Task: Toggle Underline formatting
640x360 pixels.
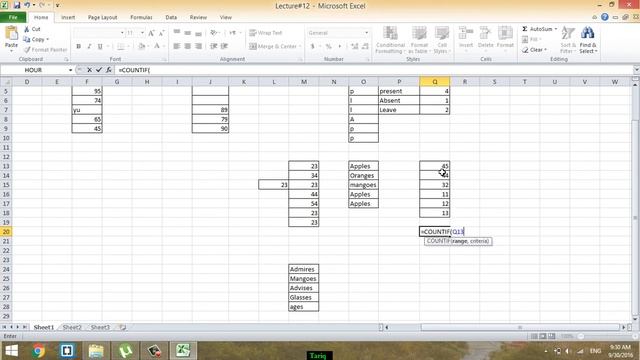Action: 100,47
